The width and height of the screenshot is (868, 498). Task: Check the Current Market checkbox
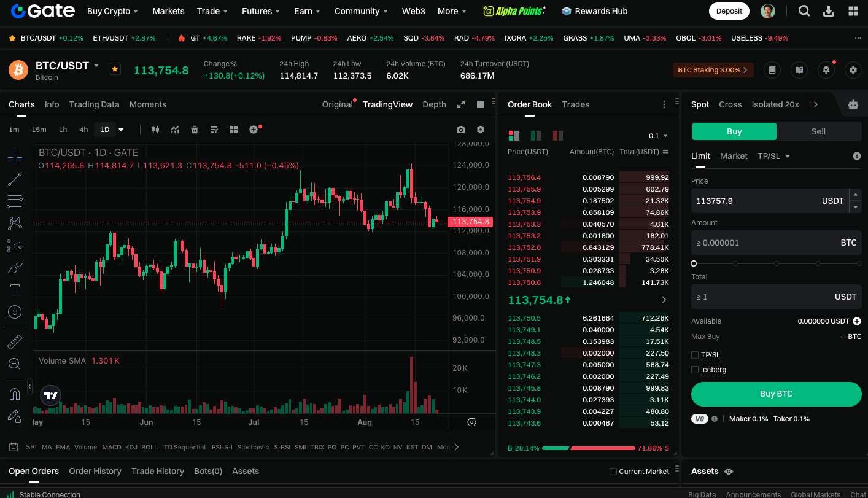(x=613, y=472)
